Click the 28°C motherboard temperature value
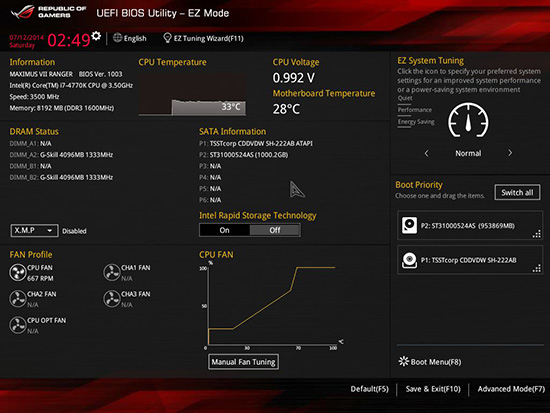This screenshot has width=550, height=413. pyautogui.click(x=286, y=109)
